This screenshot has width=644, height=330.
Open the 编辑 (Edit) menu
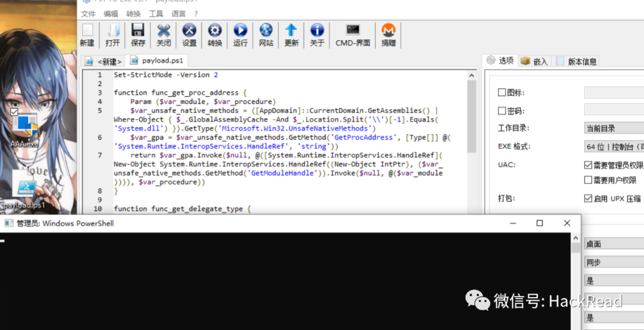tap(111, 14)
